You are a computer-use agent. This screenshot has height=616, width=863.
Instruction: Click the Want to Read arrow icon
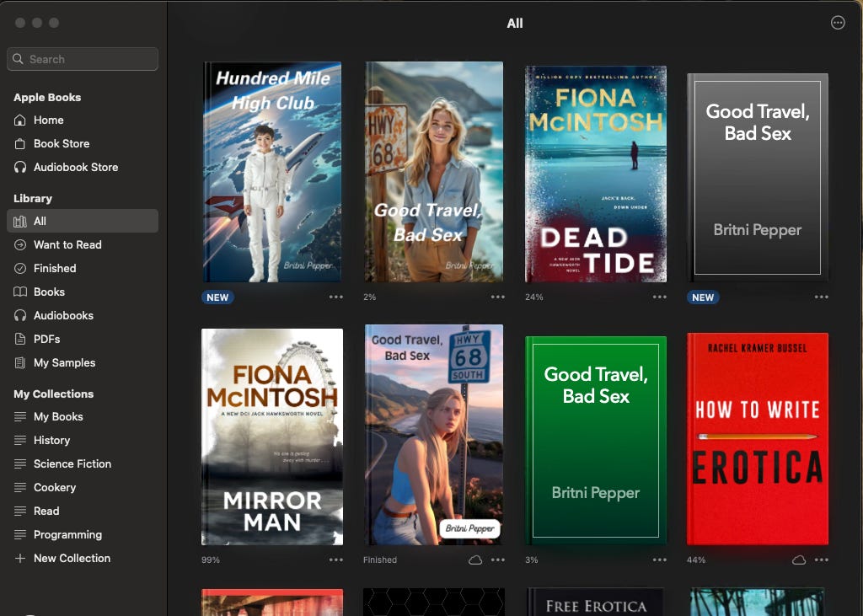point(20,245)
